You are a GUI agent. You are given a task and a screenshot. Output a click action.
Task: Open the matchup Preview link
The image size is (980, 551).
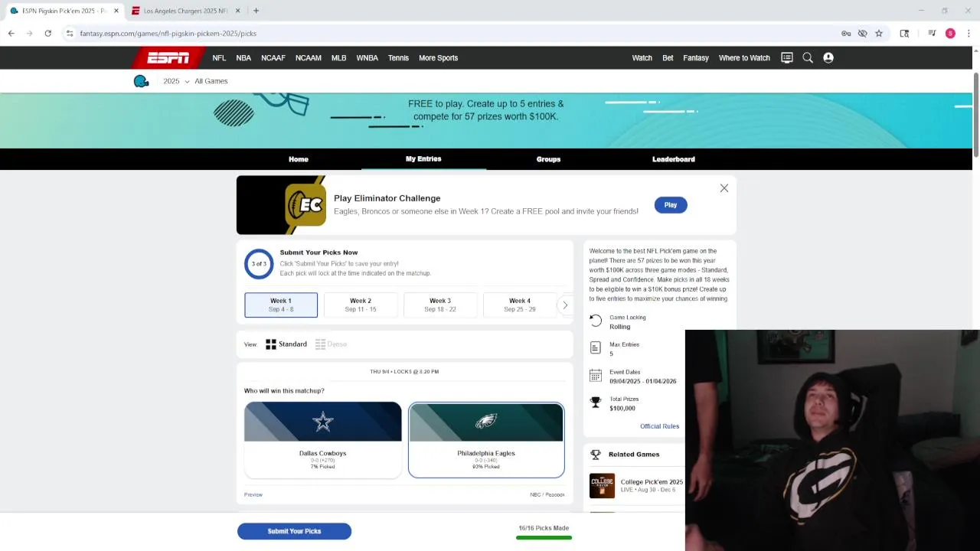point(253,494)
